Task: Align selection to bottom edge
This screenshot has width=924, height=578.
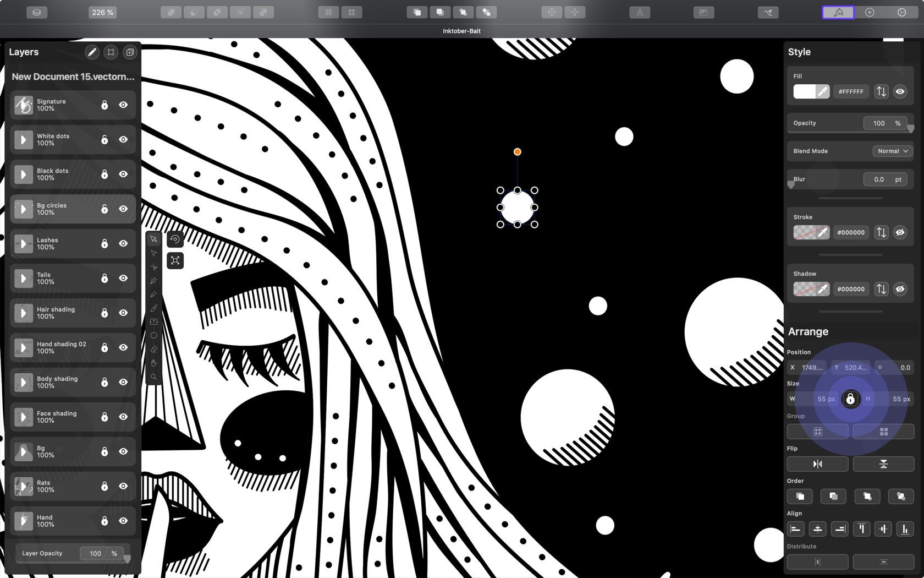Action: click(905, 529)
